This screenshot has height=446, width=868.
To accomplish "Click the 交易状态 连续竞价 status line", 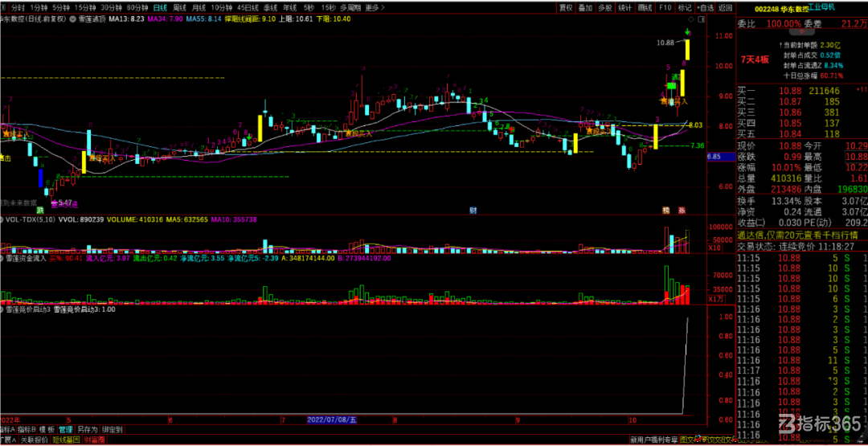I will point(796,246).
